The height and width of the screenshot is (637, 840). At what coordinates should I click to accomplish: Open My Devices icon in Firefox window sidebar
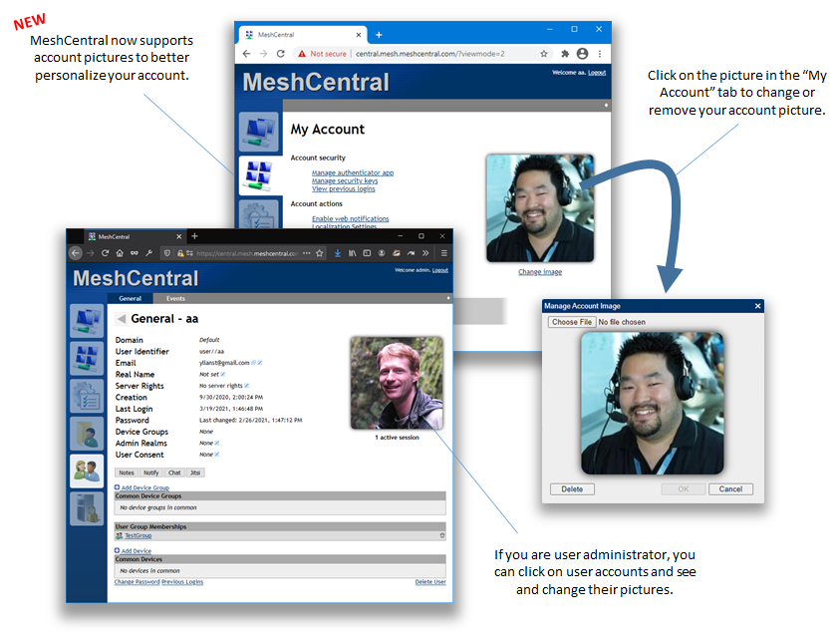tap(87, 320)
